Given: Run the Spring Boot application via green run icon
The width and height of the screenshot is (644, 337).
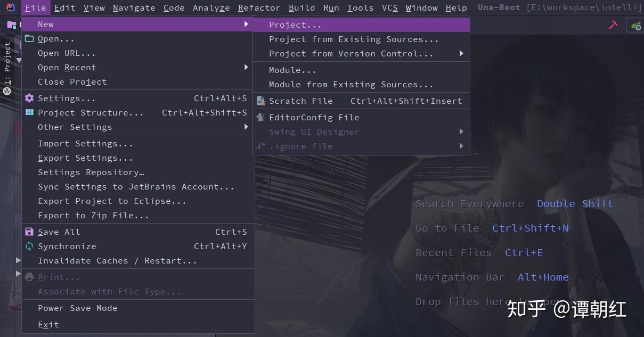Looking at the screenshot, I should (x=637, y=24).
